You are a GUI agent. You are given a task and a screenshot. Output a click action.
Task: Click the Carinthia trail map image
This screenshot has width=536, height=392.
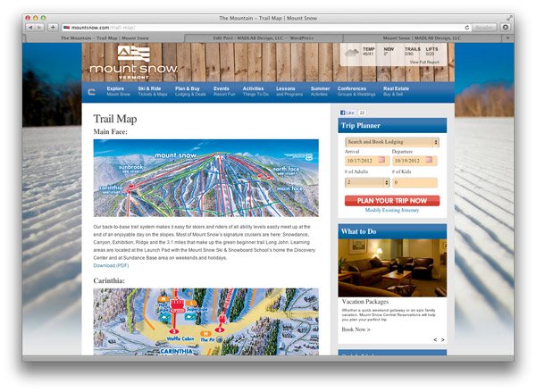click(x=205, y=321)
